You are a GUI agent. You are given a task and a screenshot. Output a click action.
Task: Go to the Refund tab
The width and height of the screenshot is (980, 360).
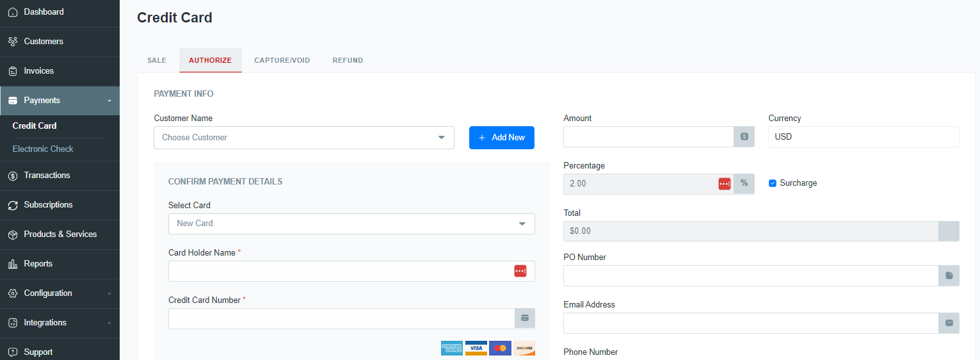[x=348, y=60]
